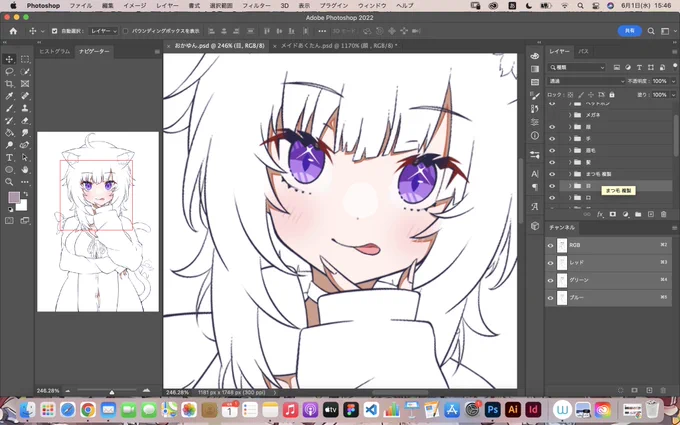Go to the Photoshop Home screen
Screen dimensions: 680x425
pyautogui.click(x=13, y=31)
